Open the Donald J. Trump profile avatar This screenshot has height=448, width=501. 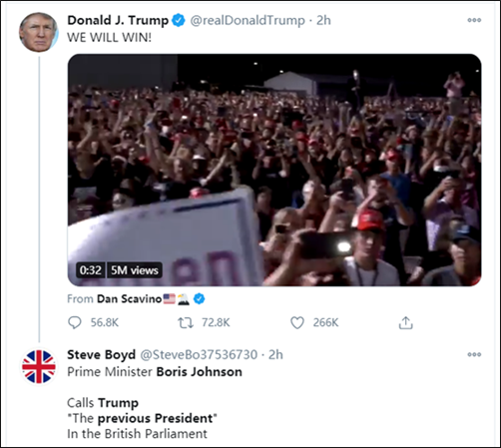coord(39,32)
